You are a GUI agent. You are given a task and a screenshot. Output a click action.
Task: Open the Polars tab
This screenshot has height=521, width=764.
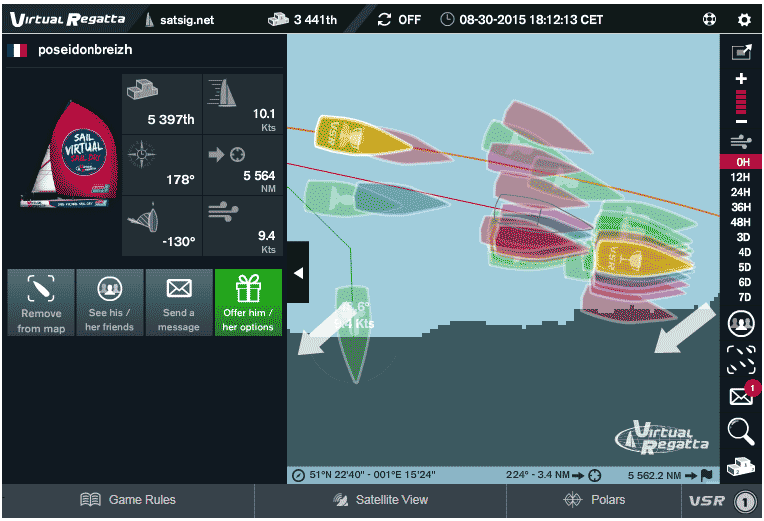pos(594,500)
